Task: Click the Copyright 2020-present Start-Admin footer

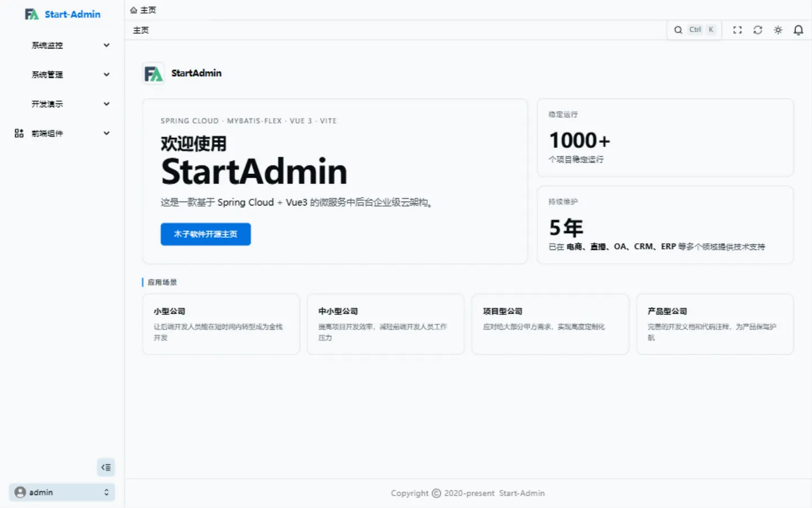Action: click(468, 493)
